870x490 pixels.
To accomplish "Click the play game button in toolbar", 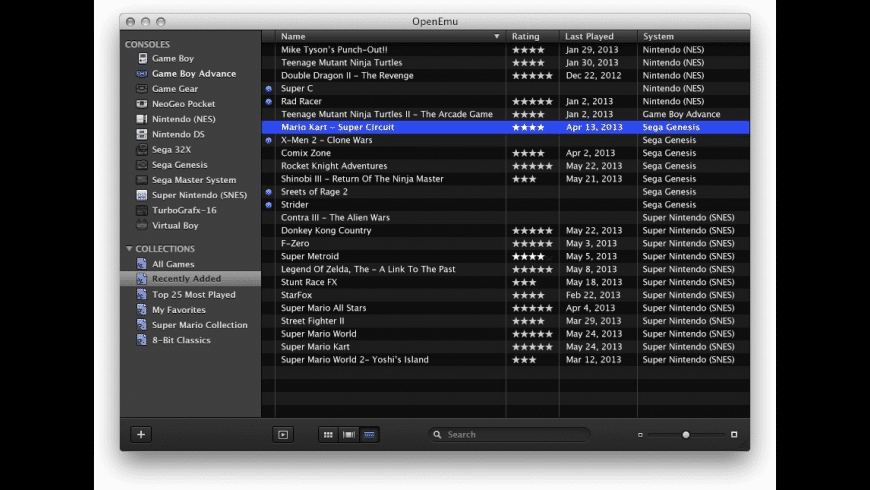I will tap(283, 435).
